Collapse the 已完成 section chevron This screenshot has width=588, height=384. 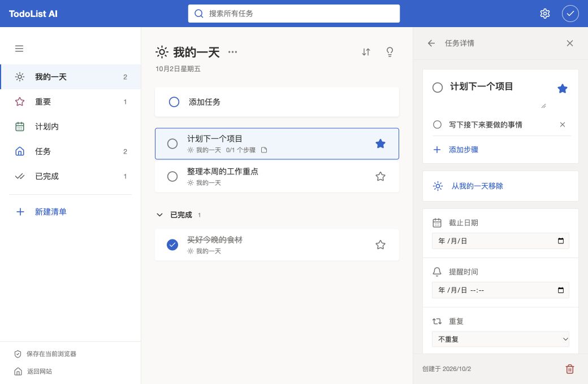coord(159,215)
